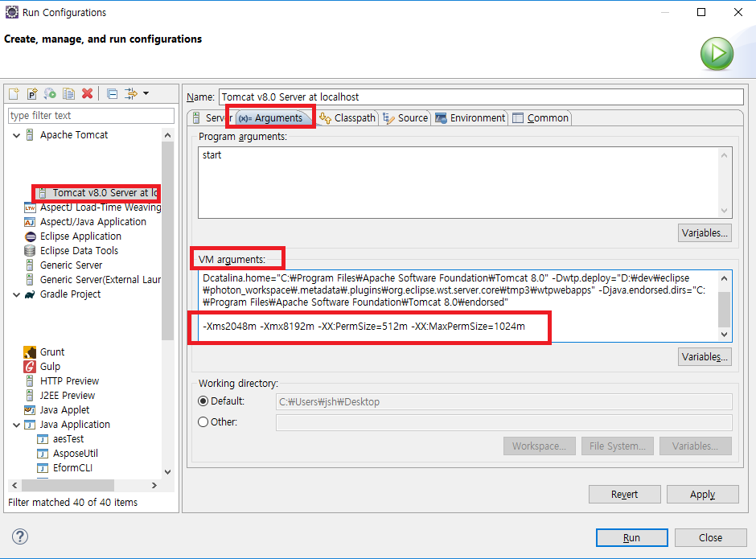Click configuration tree scroll-up arrow
Image resolution: width=756 pixels, height=559 pixels.
pyautogui.click(x=168, y=135)
